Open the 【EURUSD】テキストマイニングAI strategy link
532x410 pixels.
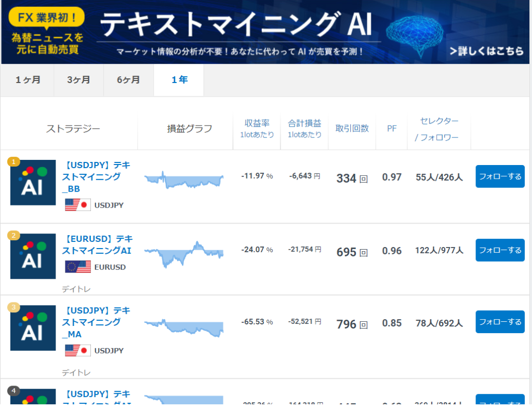(97, 244)
